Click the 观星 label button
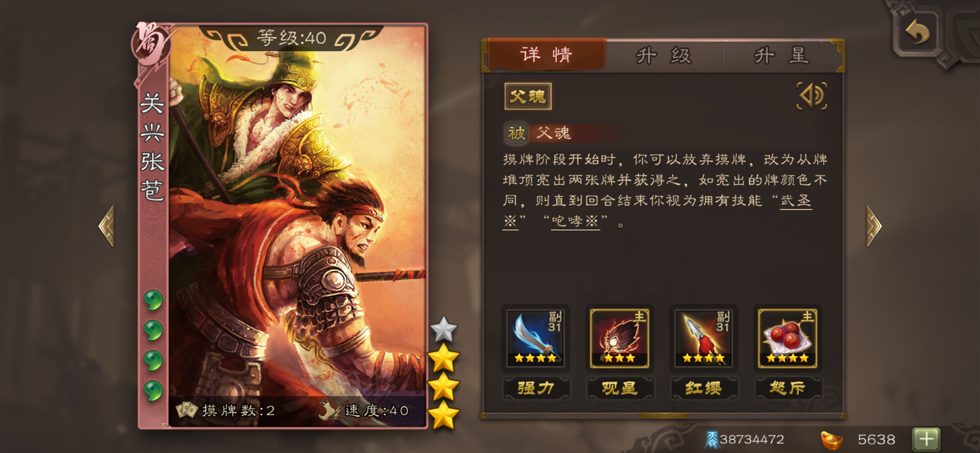The width and height of the screenshot is (980, 453). tap(620, 388)
